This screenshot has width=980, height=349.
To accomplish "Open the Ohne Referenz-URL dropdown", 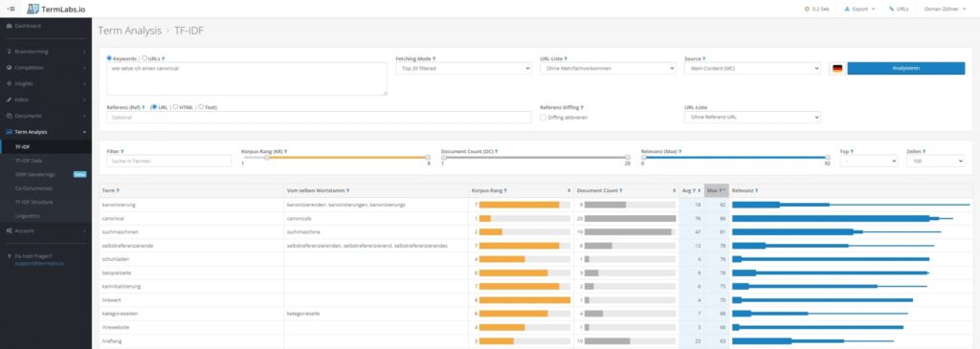I will tap(752, 118).
